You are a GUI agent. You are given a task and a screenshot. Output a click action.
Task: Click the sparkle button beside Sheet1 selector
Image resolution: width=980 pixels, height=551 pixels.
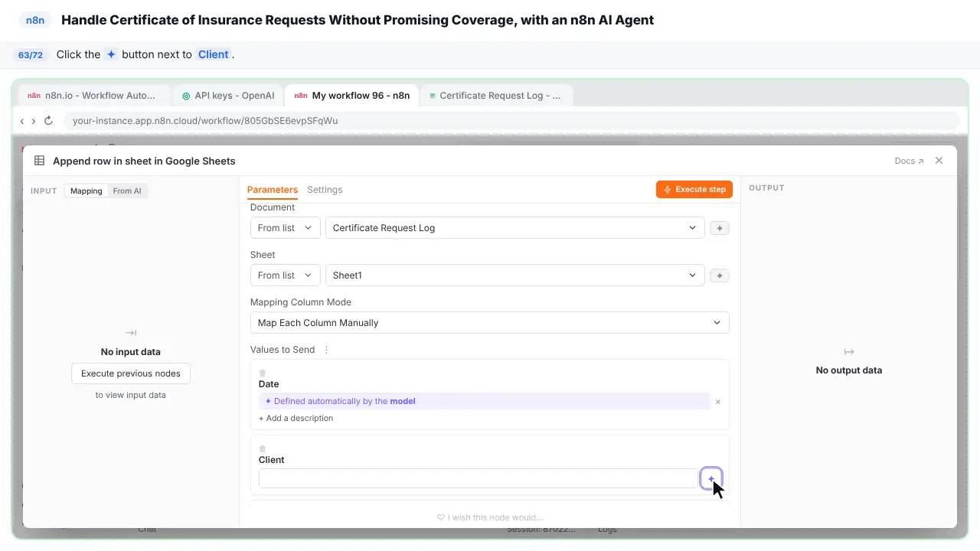coord(720,275)
